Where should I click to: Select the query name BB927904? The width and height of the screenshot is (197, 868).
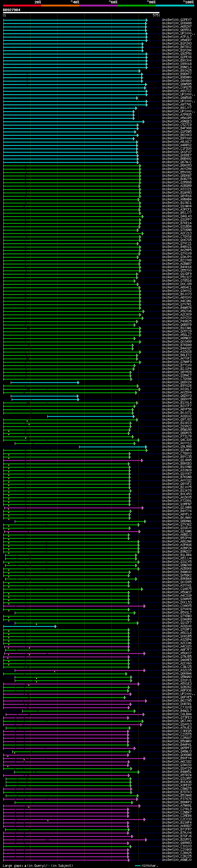[x=11, y=10]
